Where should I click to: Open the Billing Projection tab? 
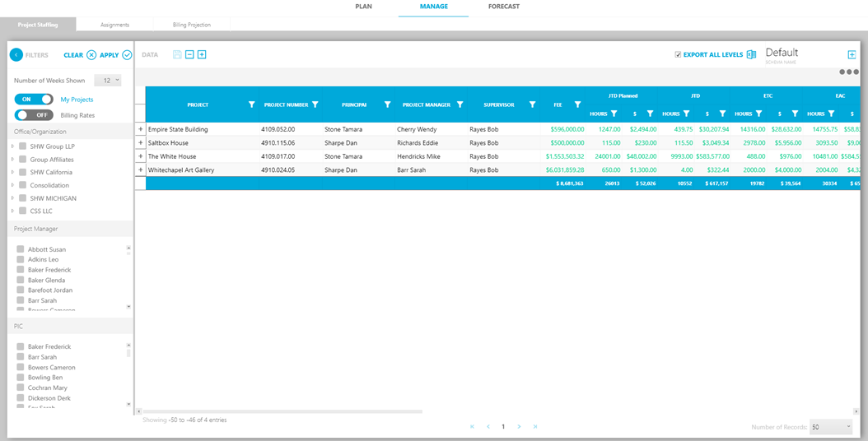(191, 25)
